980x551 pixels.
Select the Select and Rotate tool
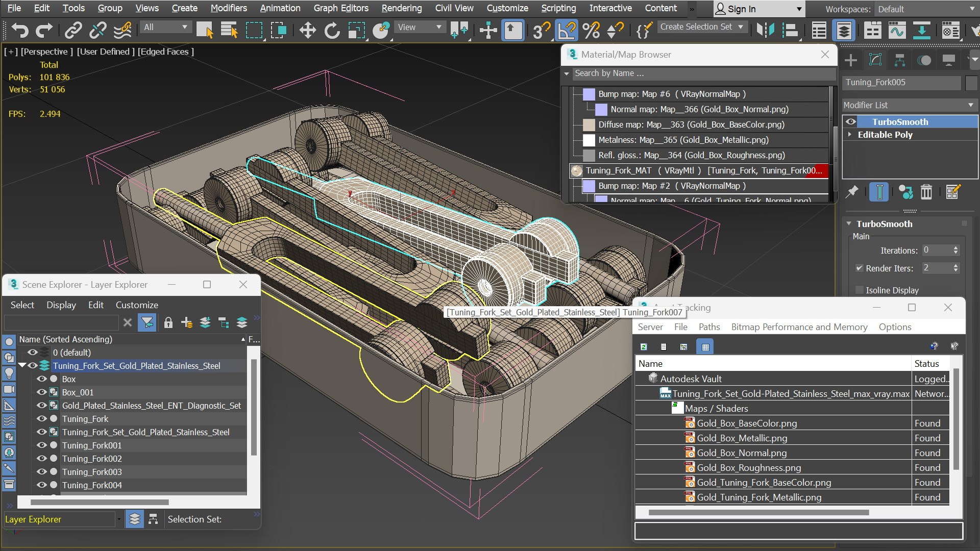tap(332, 31)
